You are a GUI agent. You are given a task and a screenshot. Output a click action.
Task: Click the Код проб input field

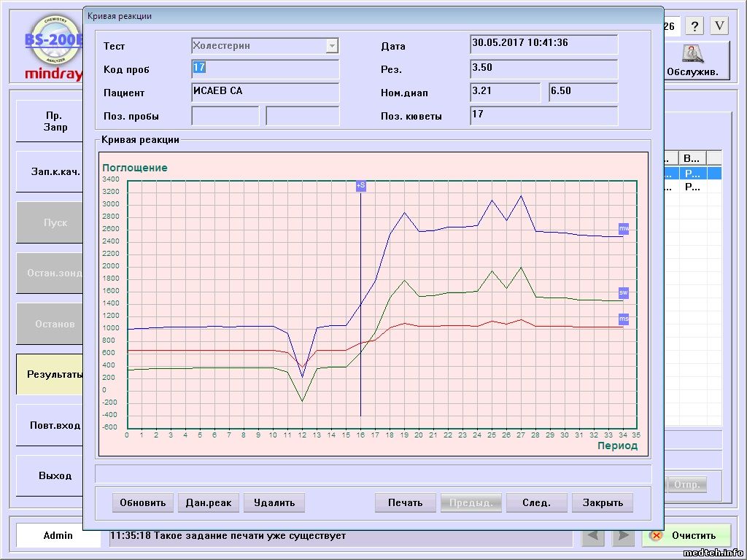[x=266, y=69]
